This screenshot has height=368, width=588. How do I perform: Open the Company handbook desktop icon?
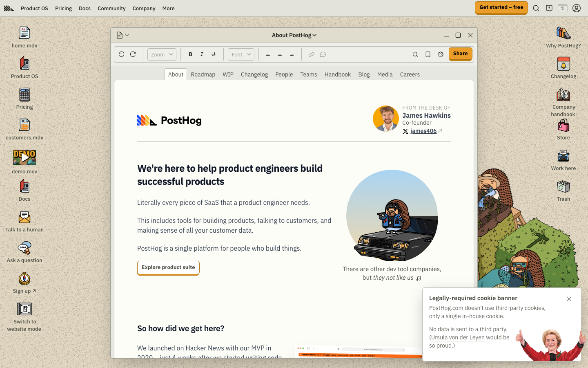pos(563,95)
